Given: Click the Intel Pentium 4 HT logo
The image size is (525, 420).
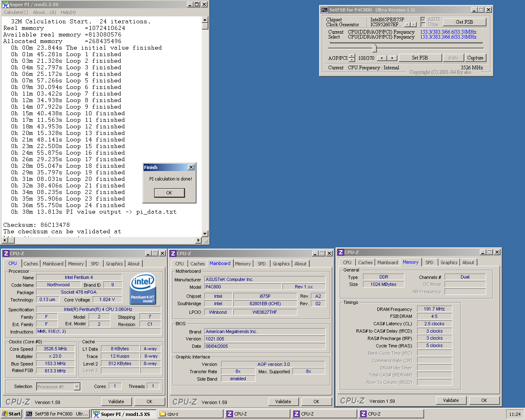Looking at the screenshot, I should [143, 289].
